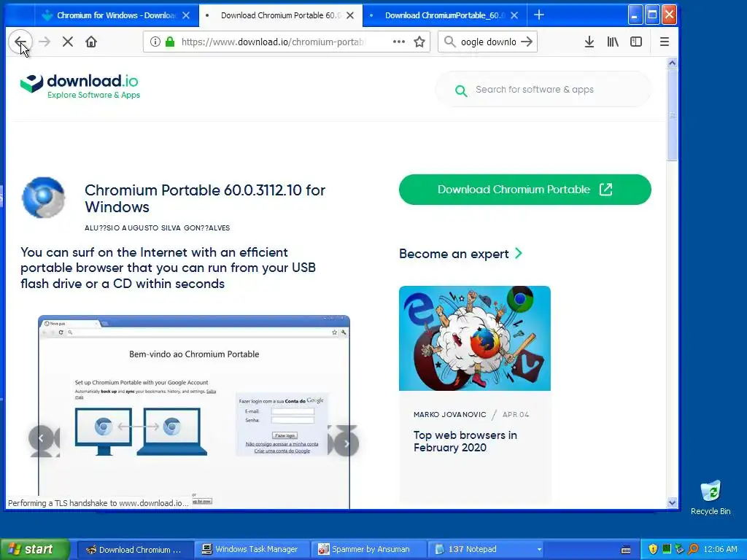Click the forward navigation arrow
747x560 pixels.
pyautogui.click(x=44, y=42)
